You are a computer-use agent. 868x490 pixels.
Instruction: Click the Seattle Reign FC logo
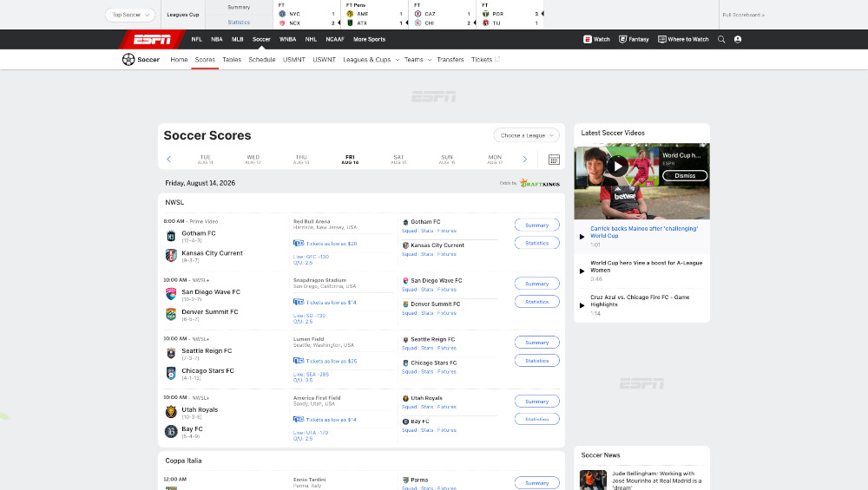pyautogui.click(x=171, y=353)
